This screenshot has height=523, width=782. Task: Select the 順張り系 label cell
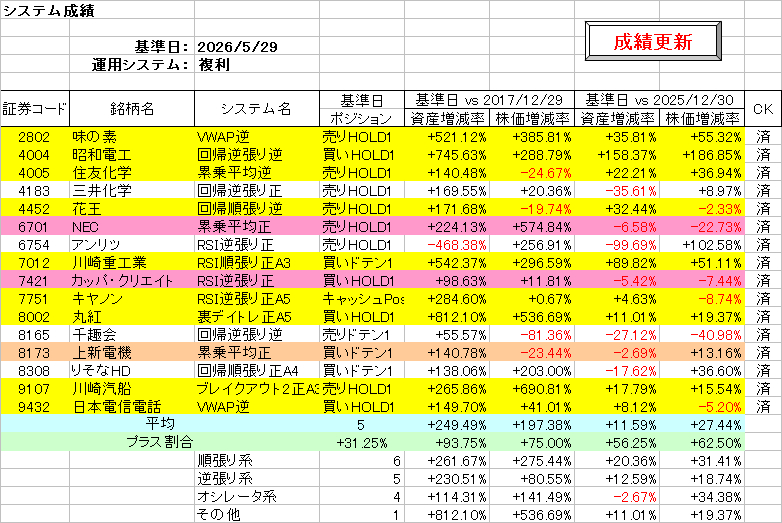[x=257, y=461]
